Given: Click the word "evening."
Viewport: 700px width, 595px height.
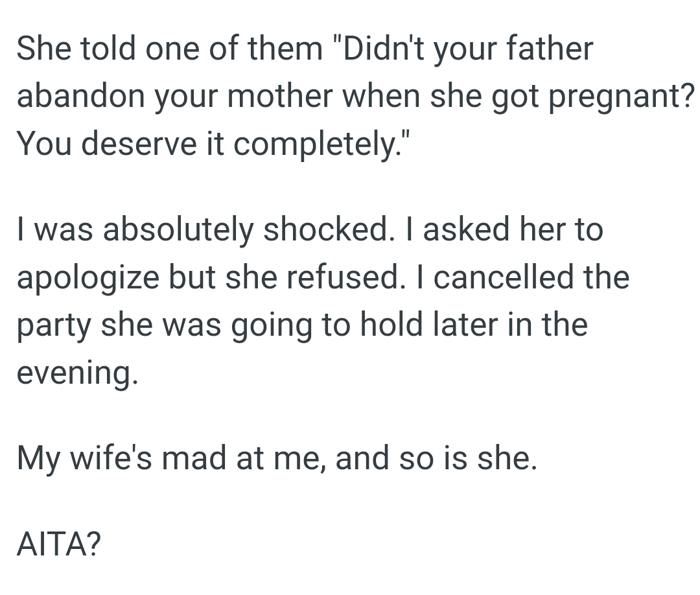Looking at the screenshot, I should (x=77, y=373).
